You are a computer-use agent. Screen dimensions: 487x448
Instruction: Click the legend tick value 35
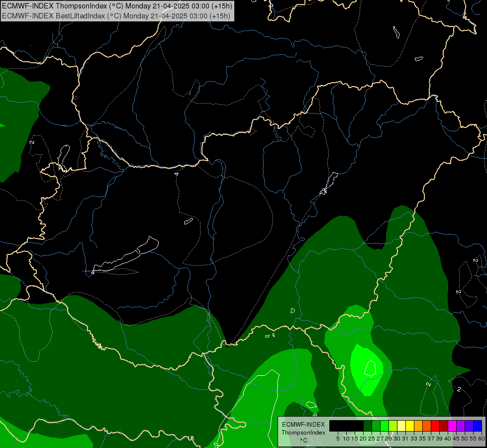coord(422,439)
